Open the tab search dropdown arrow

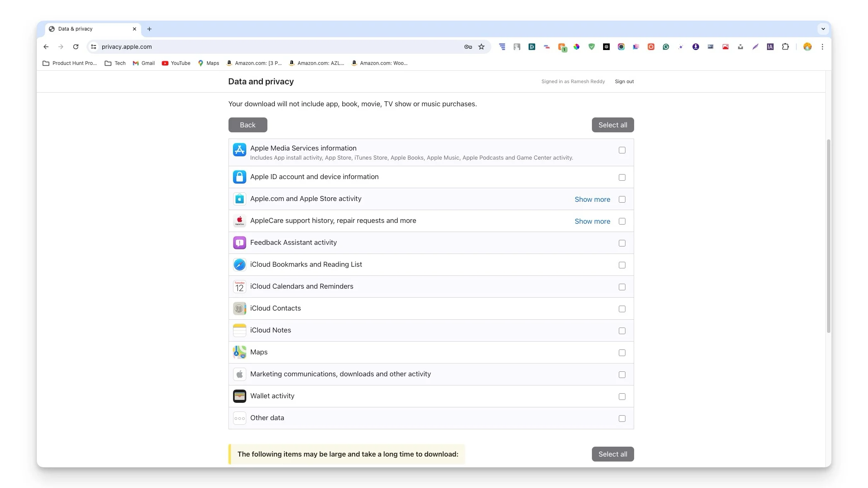coord(823,29)
